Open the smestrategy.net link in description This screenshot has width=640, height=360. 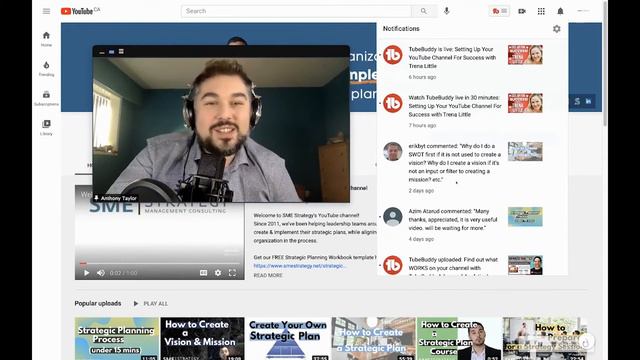[x=299, y=266]
